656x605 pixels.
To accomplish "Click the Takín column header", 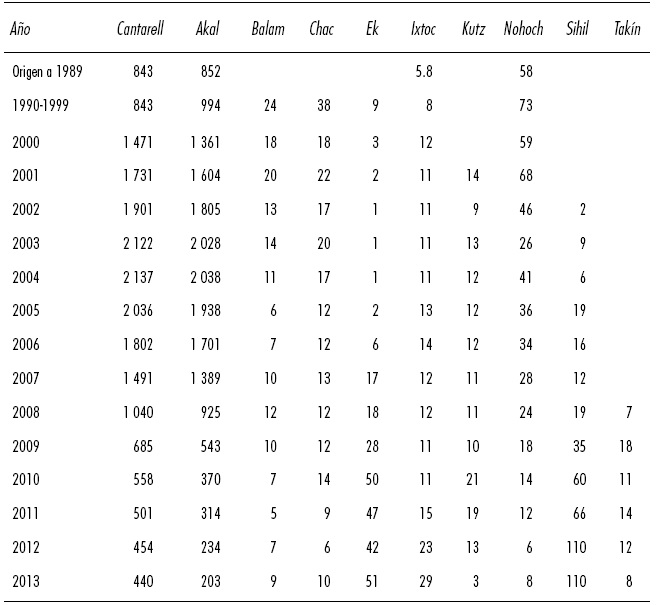I will [x=627, y=29].
